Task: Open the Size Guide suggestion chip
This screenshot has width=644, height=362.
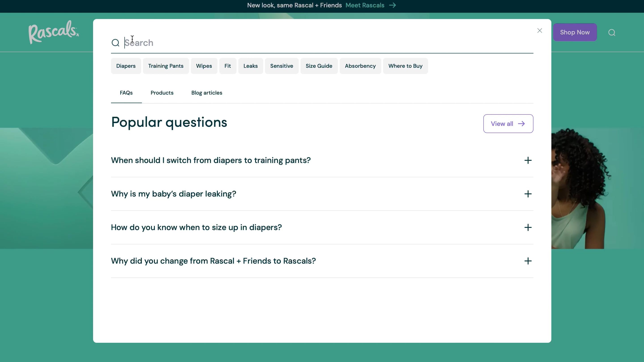Action: (x=319, y=66)
